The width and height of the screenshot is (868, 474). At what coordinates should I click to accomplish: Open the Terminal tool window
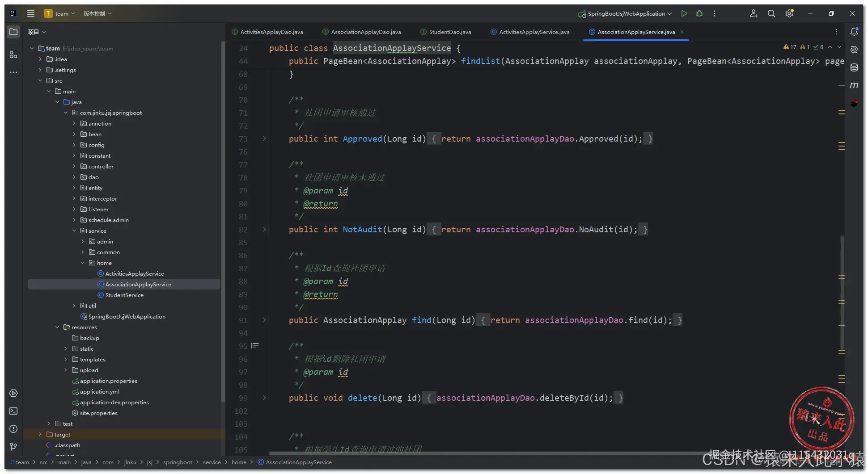13,411
